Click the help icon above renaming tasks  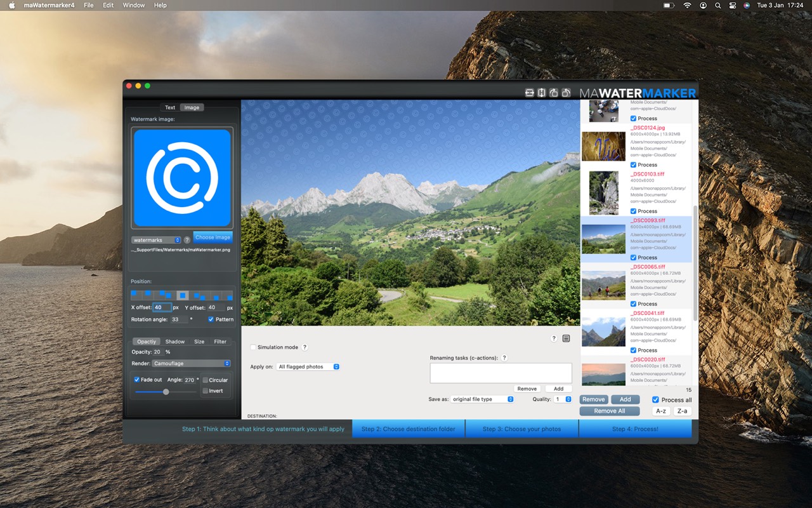pos(554,338)
